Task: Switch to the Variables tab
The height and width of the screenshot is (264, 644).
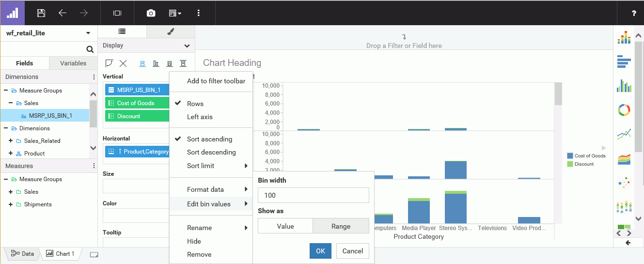Action: (73, 63)
